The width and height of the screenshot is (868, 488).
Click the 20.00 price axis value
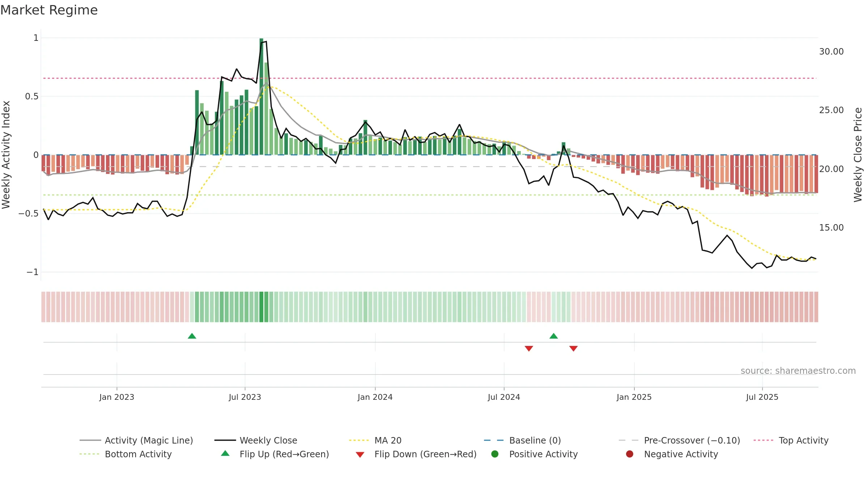[831, 169]
